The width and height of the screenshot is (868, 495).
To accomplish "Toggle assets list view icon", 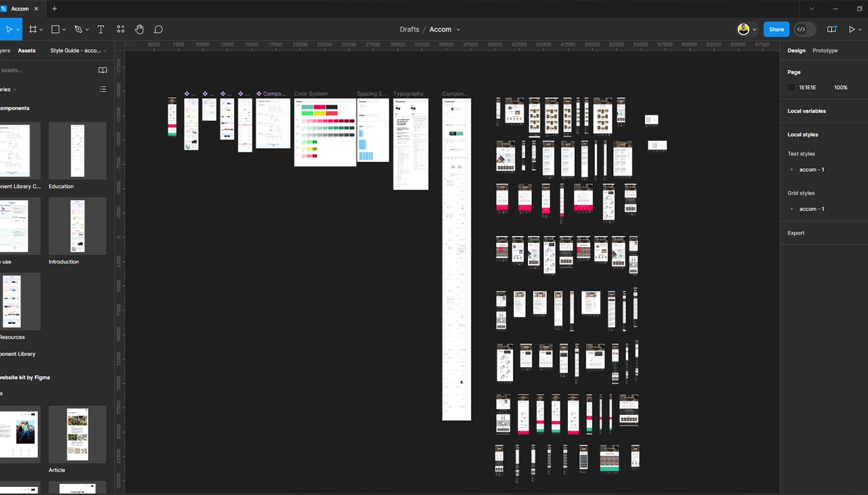I will 103,89.
